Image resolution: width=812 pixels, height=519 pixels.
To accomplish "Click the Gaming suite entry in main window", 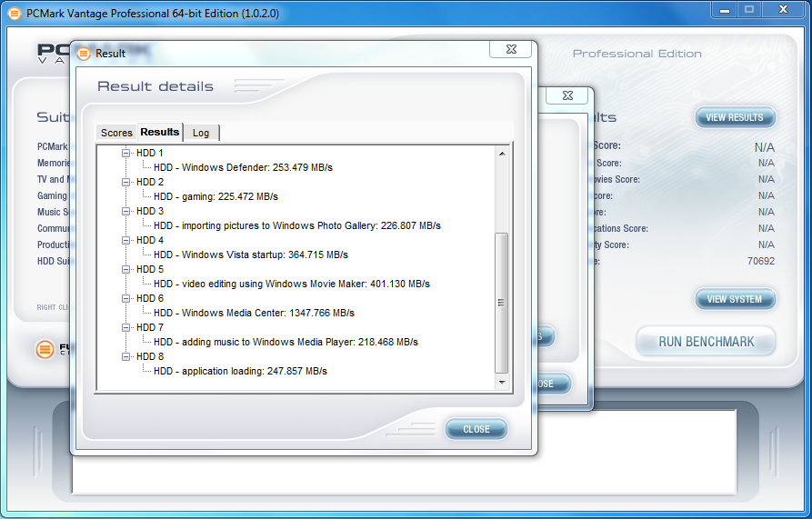I will coord(53,195).
